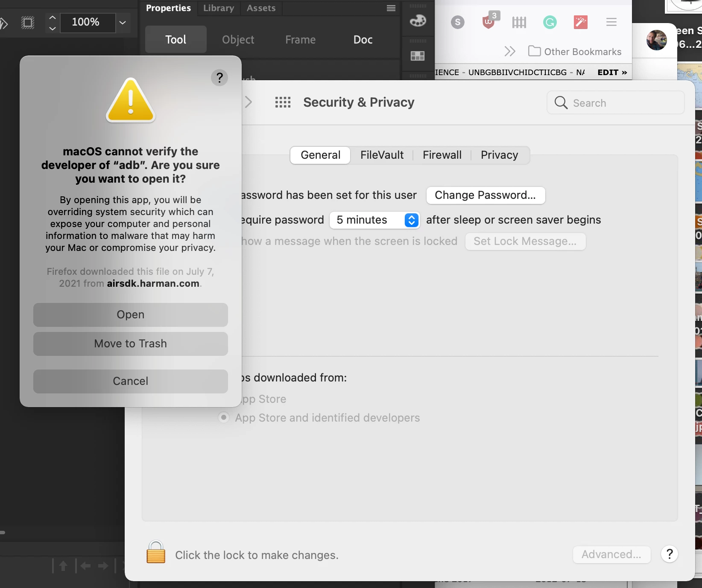Image resolution: width=702 pixels, height=588 pixels.
Task: Click the clip content outside stage icon
Action: (x=28, y=23)
